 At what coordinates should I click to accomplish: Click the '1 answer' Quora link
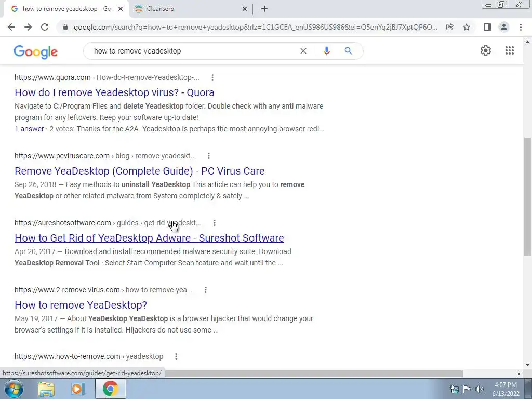point(29,129)
